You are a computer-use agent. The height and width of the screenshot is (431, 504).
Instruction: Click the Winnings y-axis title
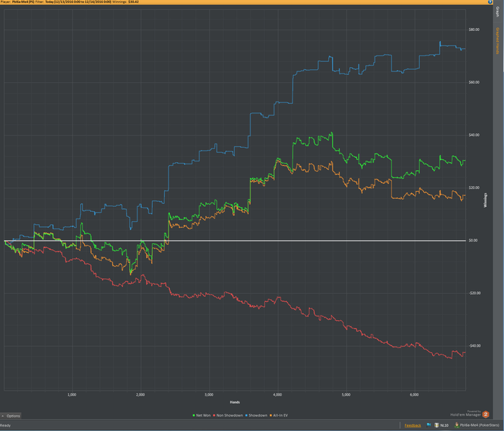(485, 200)
